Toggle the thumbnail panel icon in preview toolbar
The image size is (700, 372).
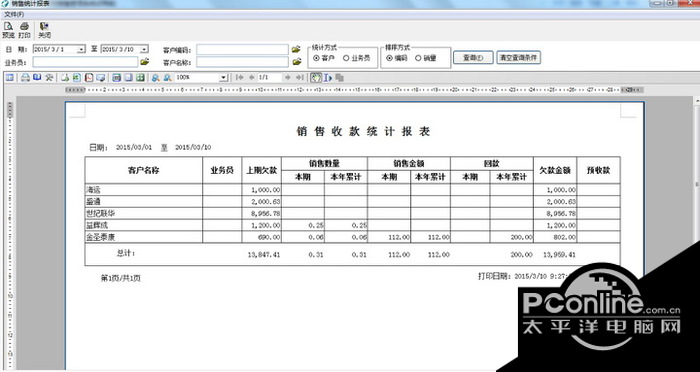coord(10,78)
